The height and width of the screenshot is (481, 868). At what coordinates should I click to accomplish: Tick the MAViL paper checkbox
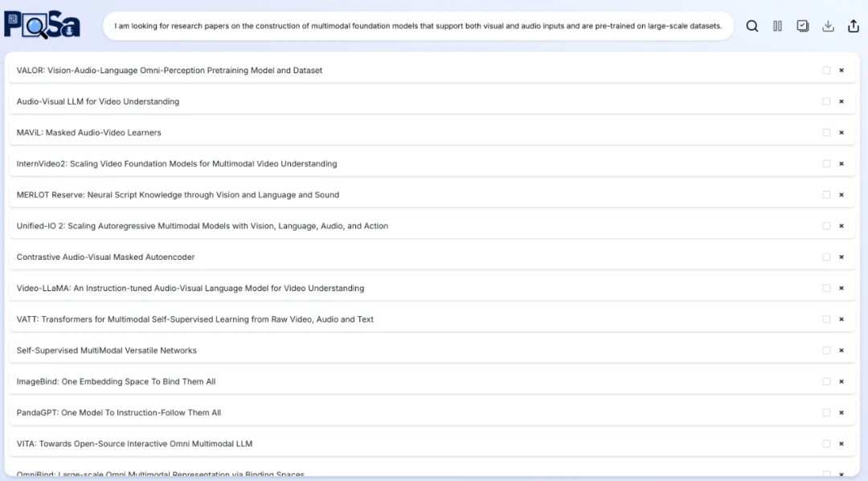point(826,133)
